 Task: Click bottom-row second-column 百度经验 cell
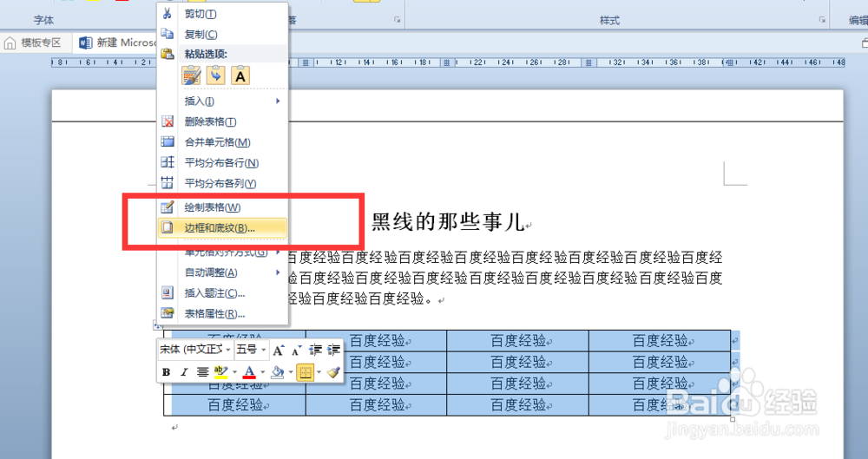point(377,405)
